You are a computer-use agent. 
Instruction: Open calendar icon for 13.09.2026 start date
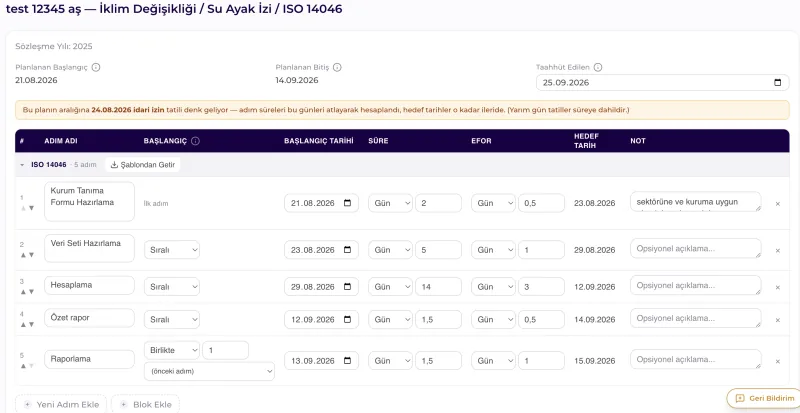pos(347,360)
